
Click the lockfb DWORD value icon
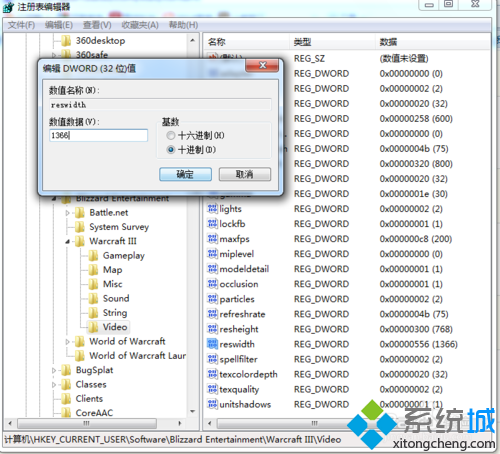point(212,224)
